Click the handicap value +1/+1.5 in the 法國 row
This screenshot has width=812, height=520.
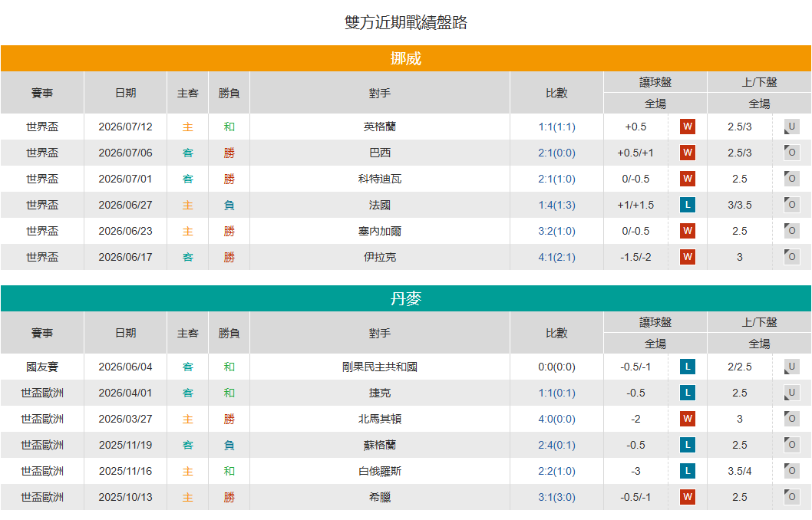[635, 205]
